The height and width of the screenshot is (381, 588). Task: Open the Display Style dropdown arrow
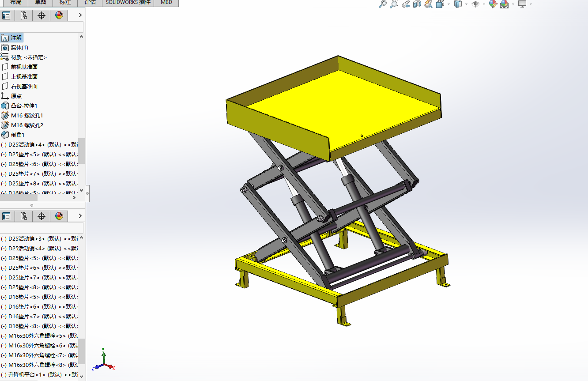466,4
